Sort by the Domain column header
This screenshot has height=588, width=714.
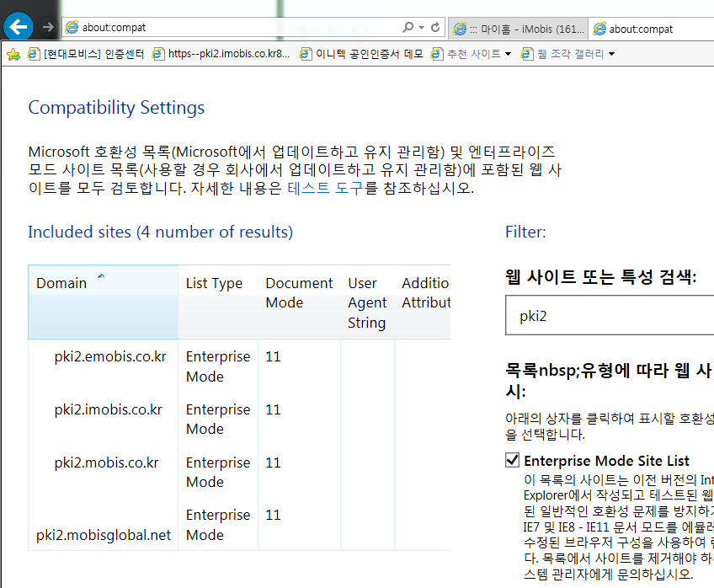click(x=103, y=302)
